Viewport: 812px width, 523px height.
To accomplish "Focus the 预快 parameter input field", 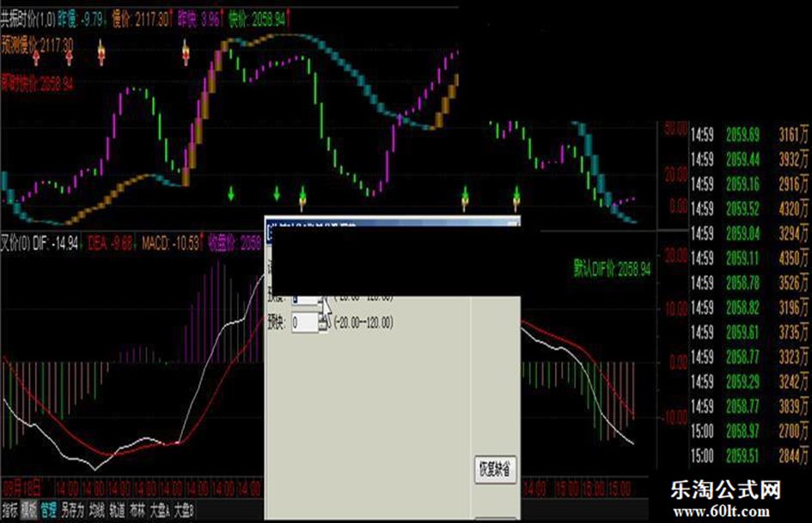I will pos(304,323).
